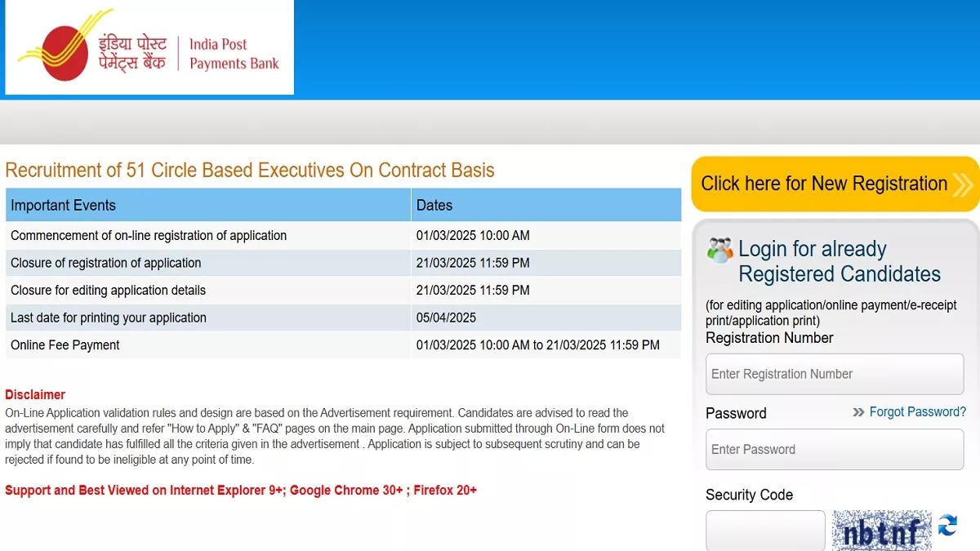Click the double arrow beside Forgot Password
Image resolution: width=980 pixels, height=551 pixels.
click(858, 412)
